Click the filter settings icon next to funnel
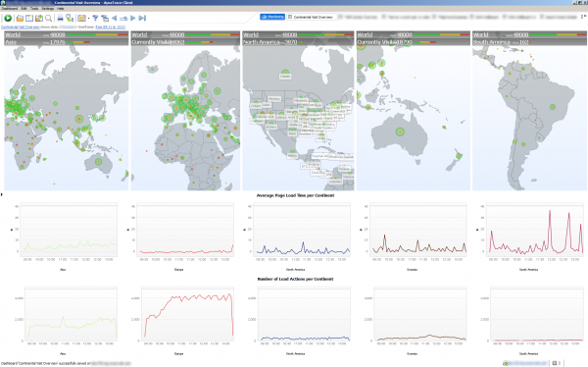 click(x=105, y=18)
